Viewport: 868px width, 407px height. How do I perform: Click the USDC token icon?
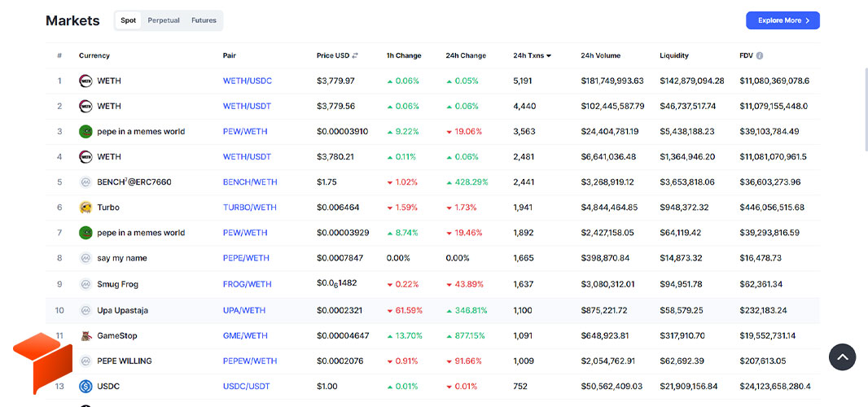click(85, 386)
